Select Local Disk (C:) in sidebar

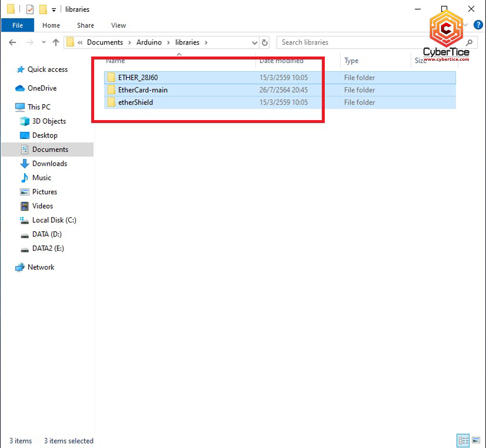click(x=54, y=220)
